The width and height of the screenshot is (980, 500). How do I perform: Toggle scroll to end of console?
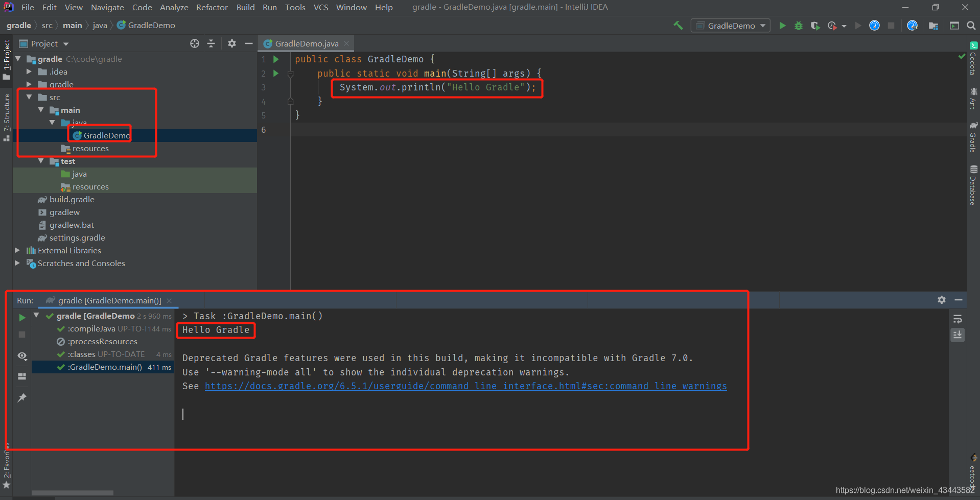pos(958,335)
